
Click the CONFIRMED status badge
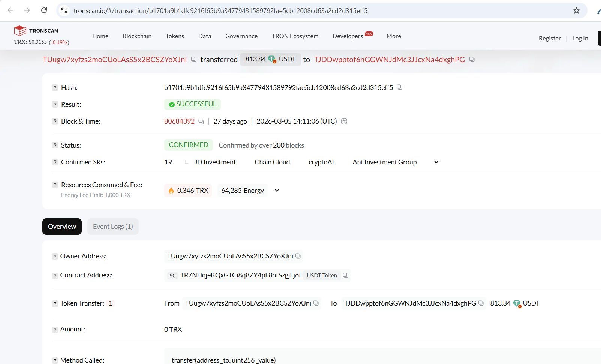[189, 145]
